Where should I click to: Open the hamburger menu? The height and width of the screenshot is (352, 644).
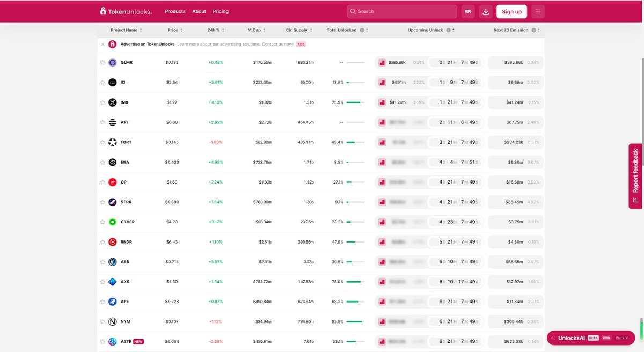pos(538,11)
